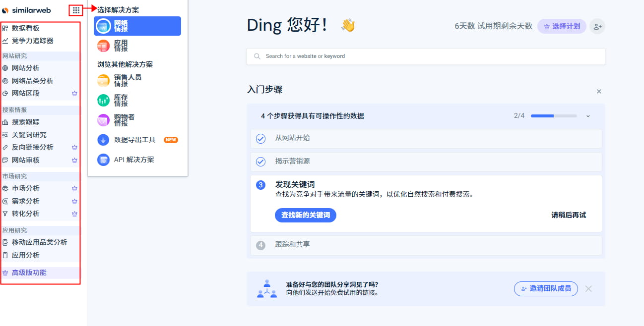Select the 网络情报 solution icon
The width and height of the screenshot is (644, 326).
point(104,26)
